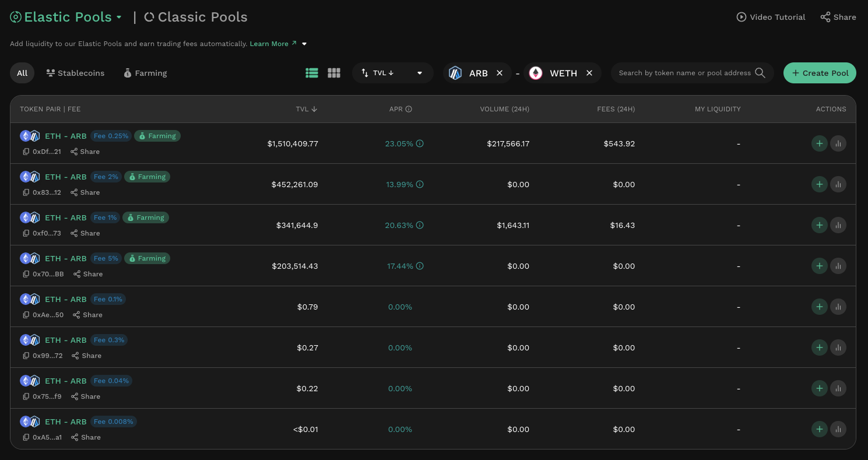Click TVL value $1,510,409.77
The width and height of the screenshot is (868, 460).
tap(293, 143)
